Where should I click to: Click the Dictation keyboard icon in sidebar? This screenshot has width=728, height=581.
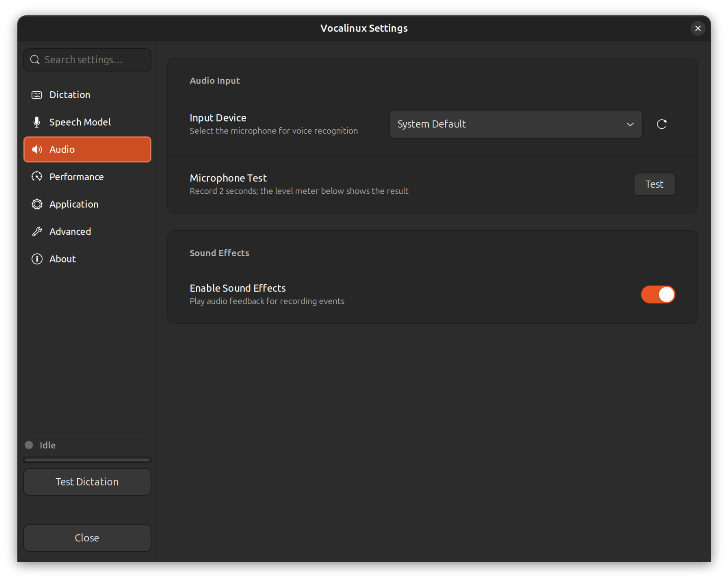(37, 95)
